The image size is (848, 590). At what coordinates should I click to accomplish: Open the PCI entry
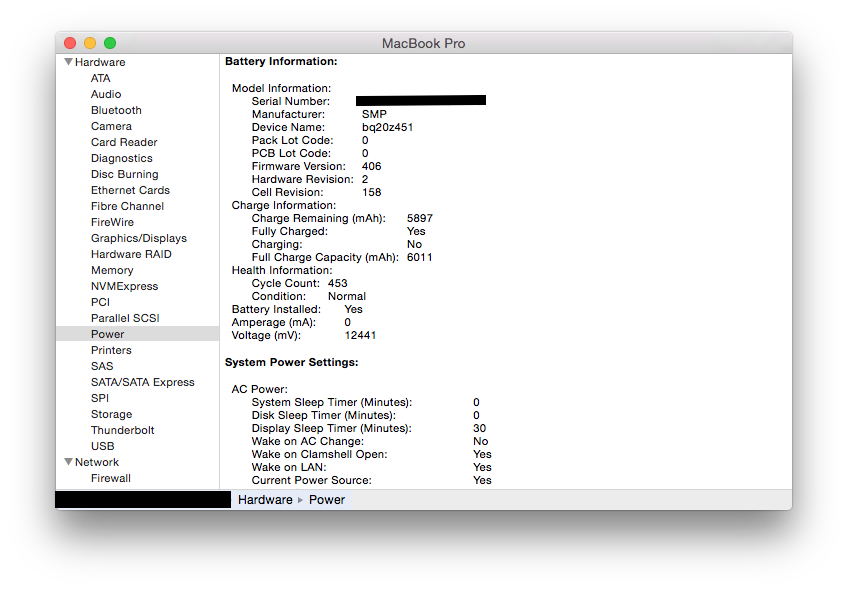click(x=100, y=302)
